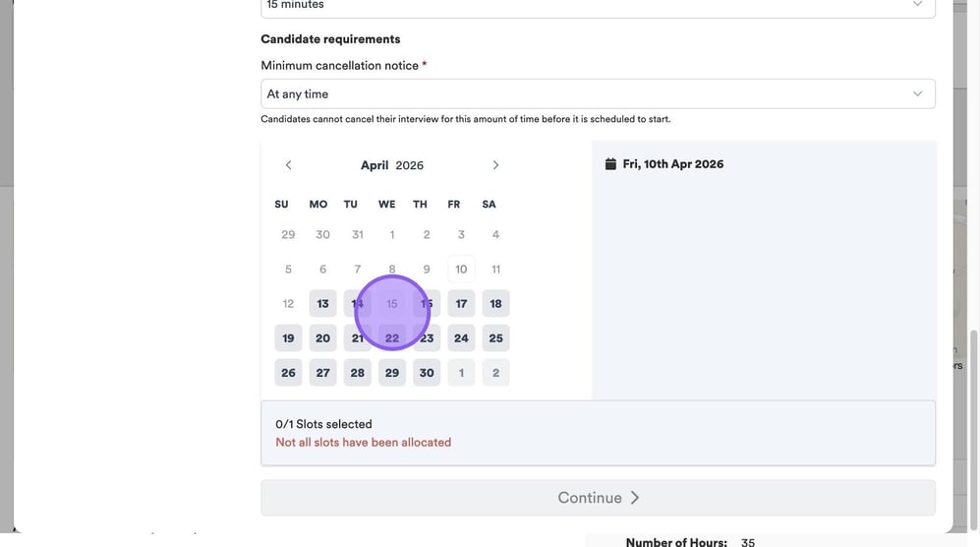Image resolution: width=980 pixels, height=547 pixels.
Task: Click April 30 on calendar
Action: coord(427,373)
